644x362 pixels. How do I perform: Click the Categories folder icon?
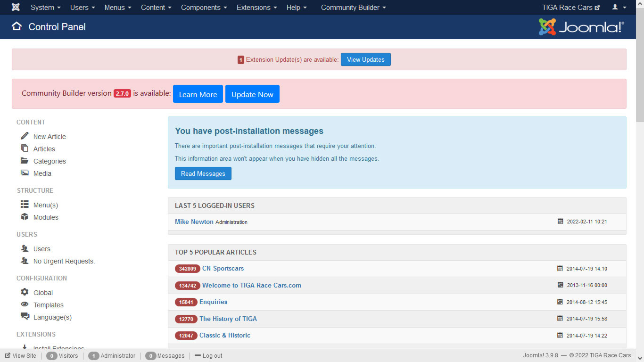pyautogui.click(x=25, y=161)
